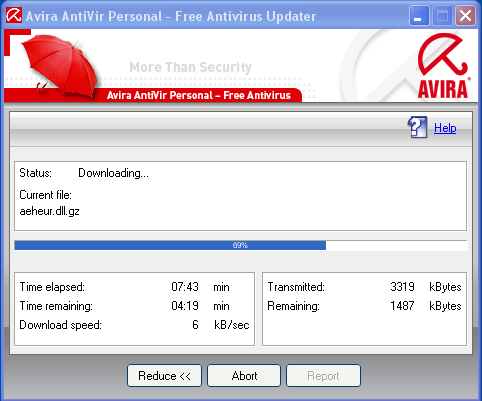Viewport: 482px width, 401px height.
Task: Click the Time elapsed value 07:43
Action: 185,287
